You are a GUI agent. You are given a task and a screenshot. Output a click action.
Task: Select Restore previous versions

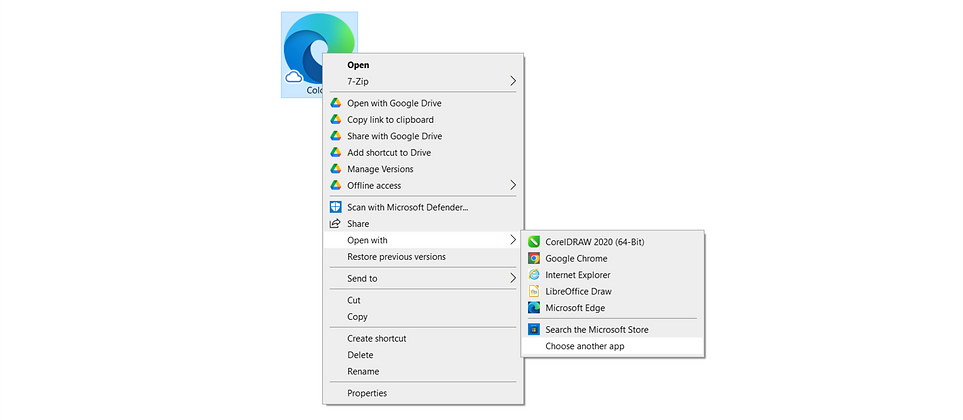tap(423, 257)
